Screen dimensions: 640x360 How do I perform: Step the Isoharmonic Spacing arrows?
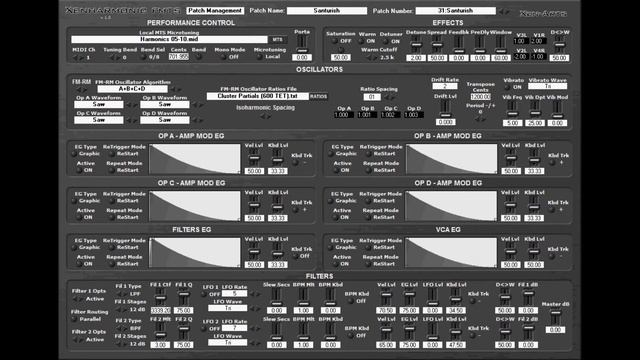coord(265,116)
